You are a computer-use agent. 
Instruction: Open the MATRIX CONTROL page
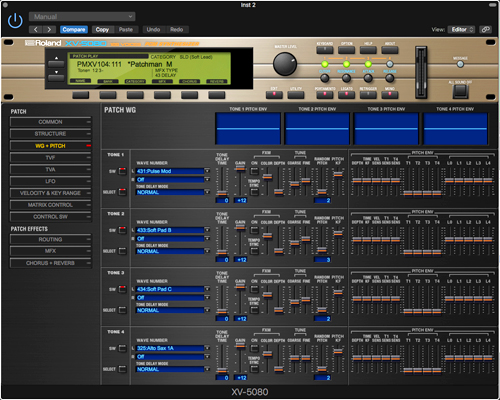point(50,205)
